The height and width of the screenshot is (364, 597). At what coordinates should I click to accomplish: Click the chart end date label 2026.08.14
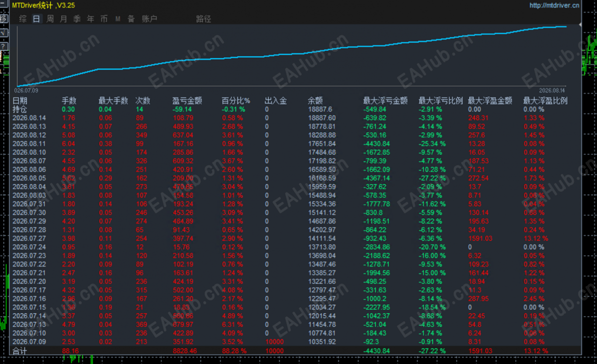point(552,91)
